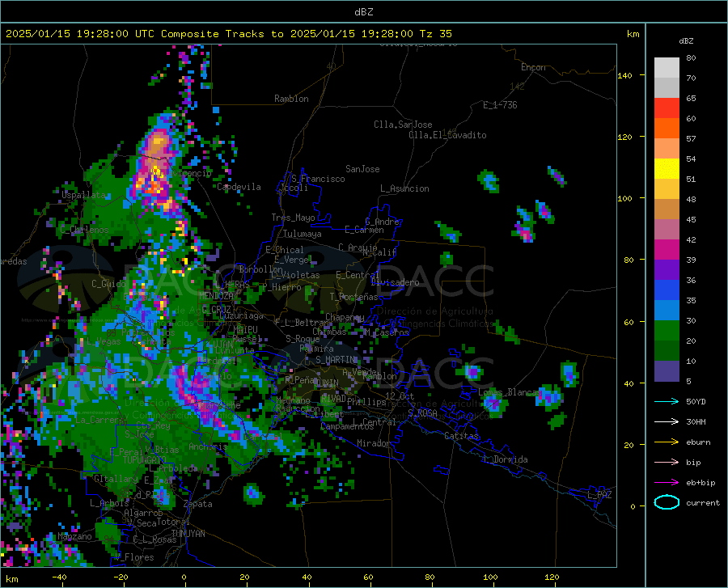728x588 pixels.
Task: Click the Encon label in the upper right
Action: pos(533,67)
